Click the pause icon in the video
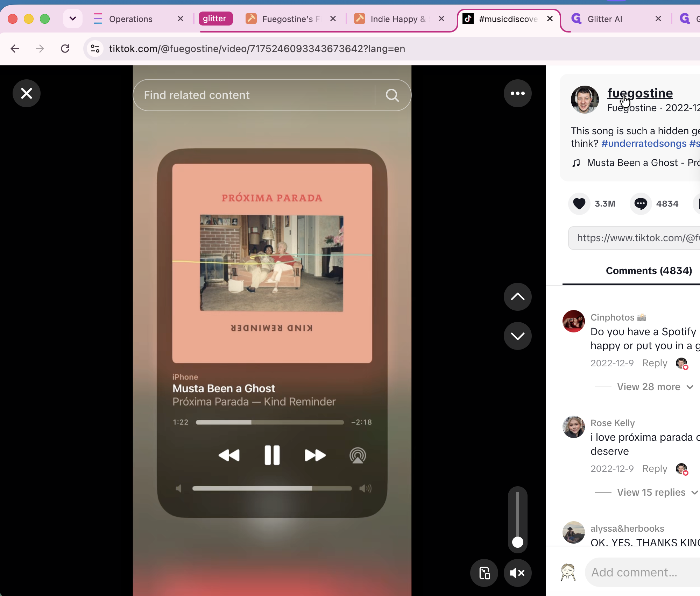This screenshot has width=700, height=596. [x=272, y=455]
